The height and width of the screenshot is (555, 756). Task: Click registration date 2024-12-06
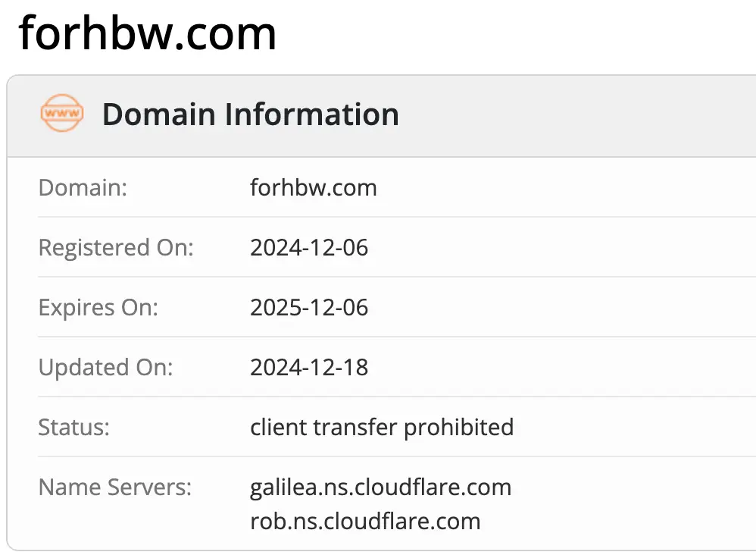click(309, 247)
